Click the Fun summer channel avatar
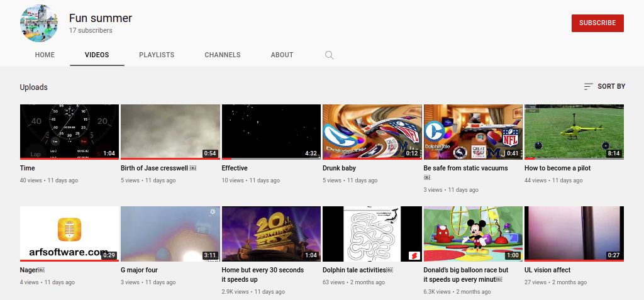The height and width of the screenshot is (300, 644). pyautogui.click(x=39, y=23)
